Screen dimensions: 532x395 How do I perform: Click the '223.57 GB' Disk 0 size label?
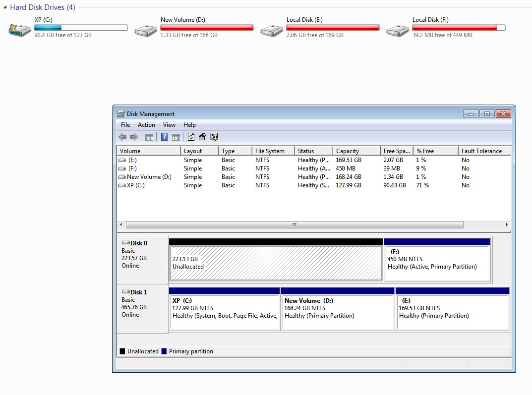point(134,258)
